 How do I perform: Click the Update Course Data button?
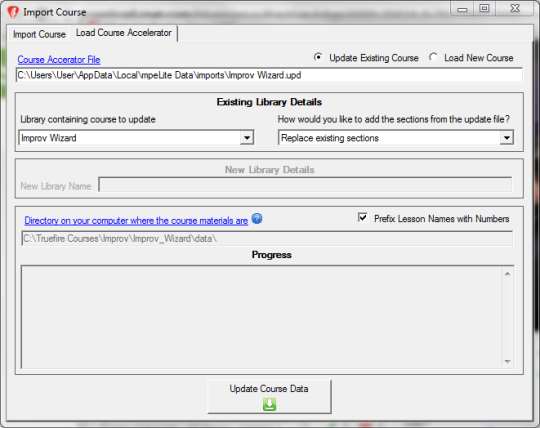[x=269, y=397]
